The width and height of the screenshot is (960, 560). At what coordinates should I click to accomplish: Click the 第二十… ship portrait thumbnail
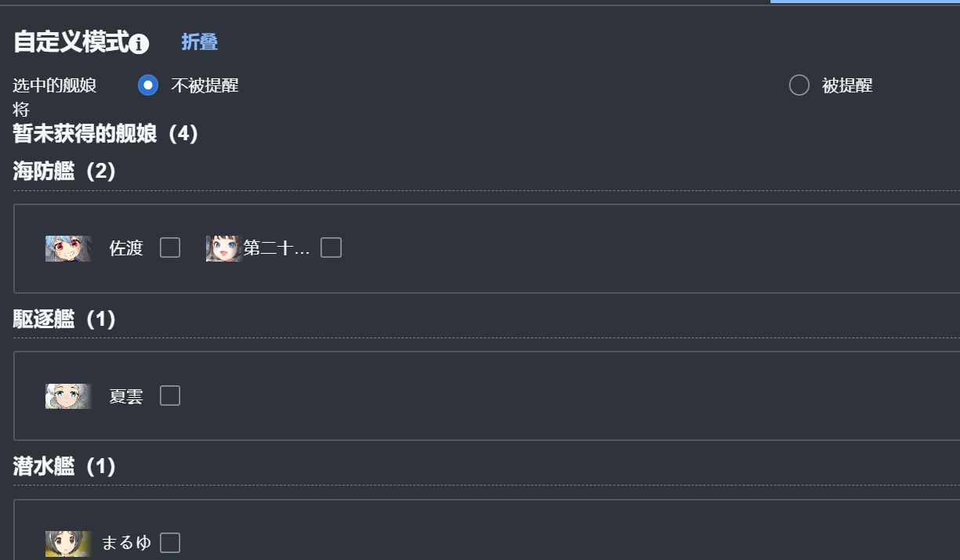pos(223,248)
